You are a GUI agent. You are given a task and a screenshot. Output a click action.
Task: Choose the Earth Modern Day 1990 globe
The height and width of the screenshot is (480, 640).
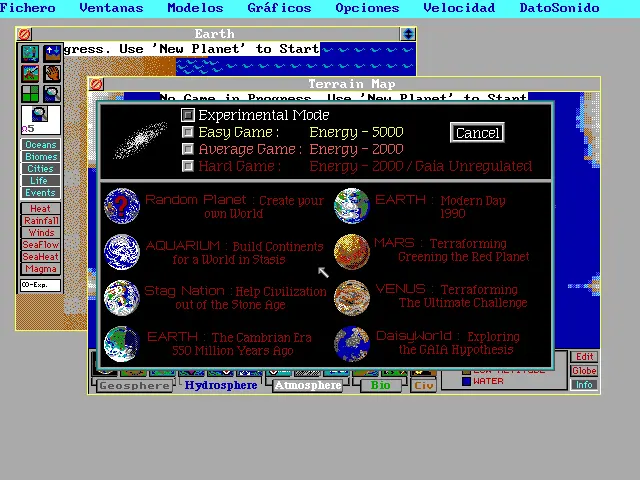pos(352,205)
